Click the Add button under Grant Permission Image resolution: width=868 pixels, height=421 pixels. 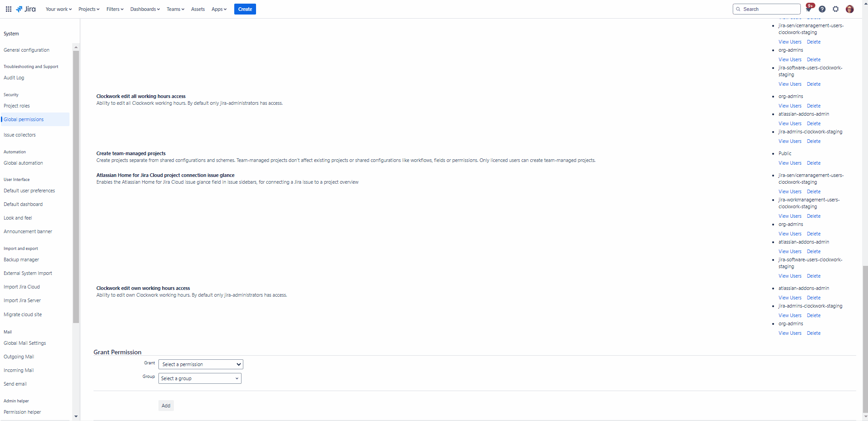coord(165,405)
